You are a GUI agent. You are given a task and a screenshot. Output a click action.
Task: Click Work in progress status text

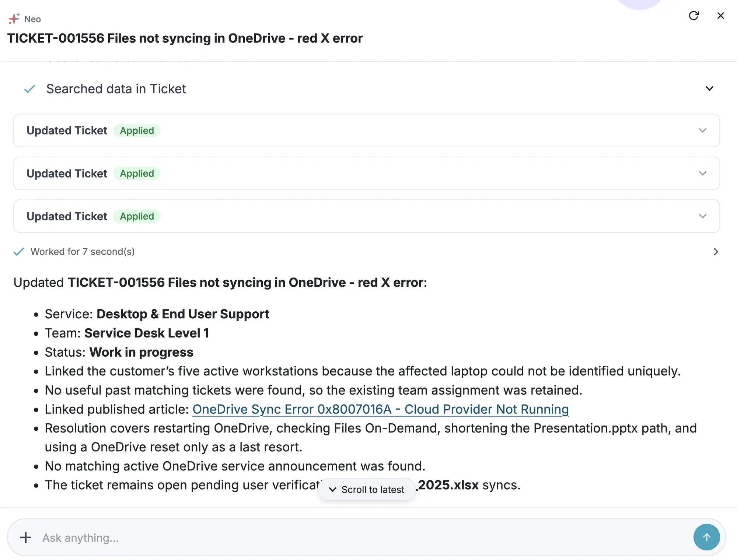pos(142,352)
